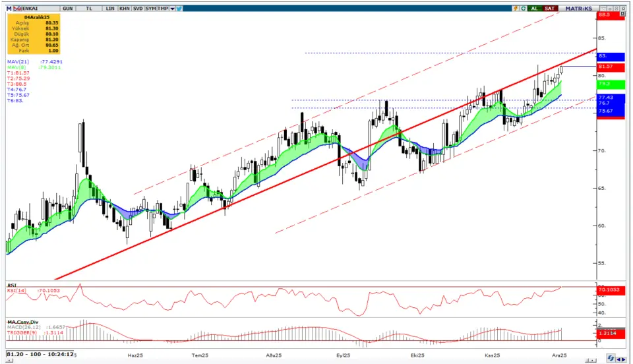This screenshot has height=364, width=633.
Task: Click the flag icon beside ENKAI
Action: (18, 9)
